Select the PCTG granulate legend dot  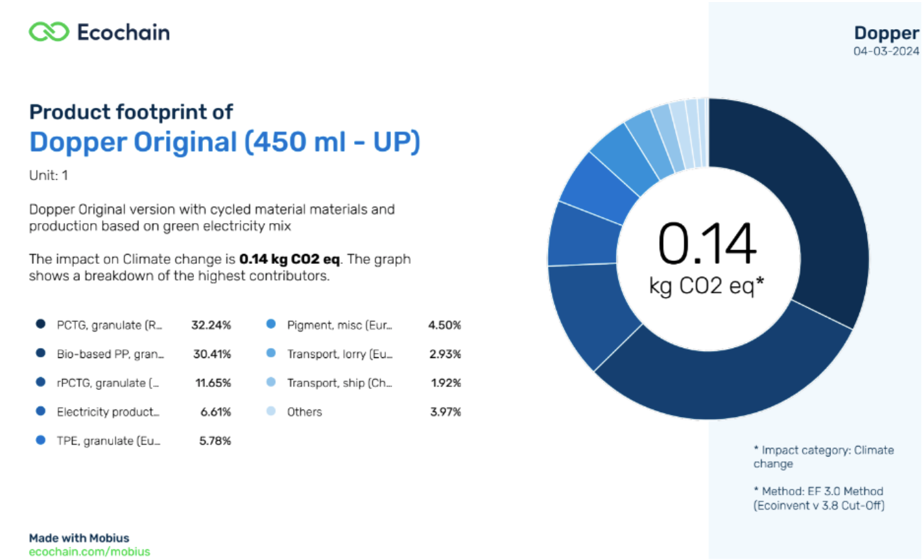[42, 325]
